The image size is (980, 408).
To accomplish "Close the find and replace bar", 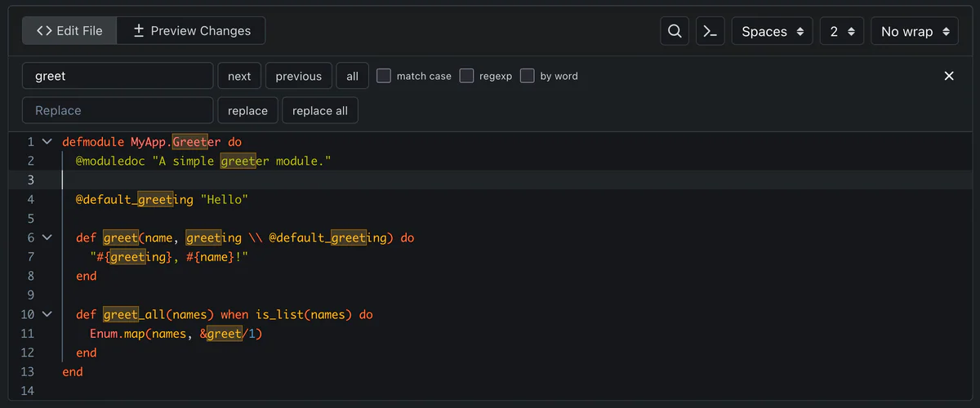I will click(949, 76).
